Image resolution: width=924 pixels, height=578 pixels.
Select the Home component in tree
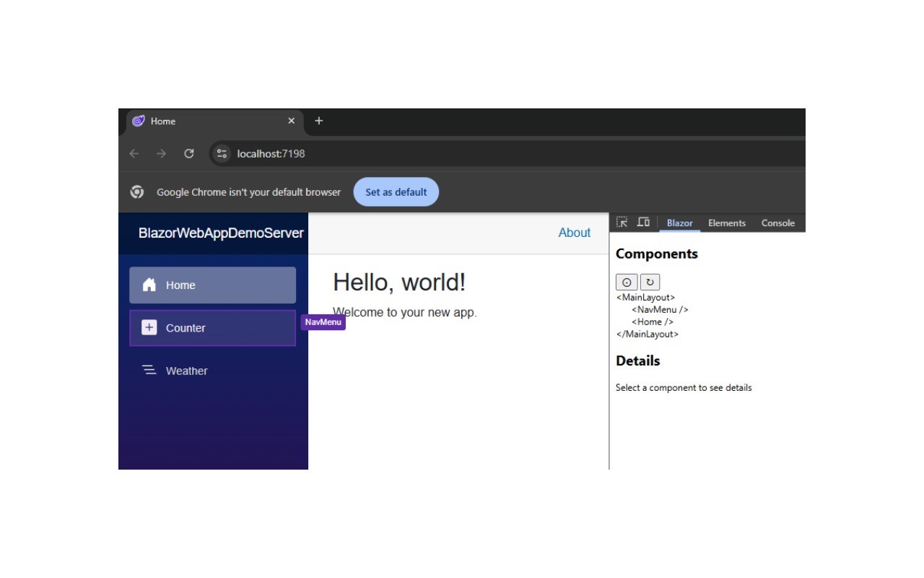(653, 322)
